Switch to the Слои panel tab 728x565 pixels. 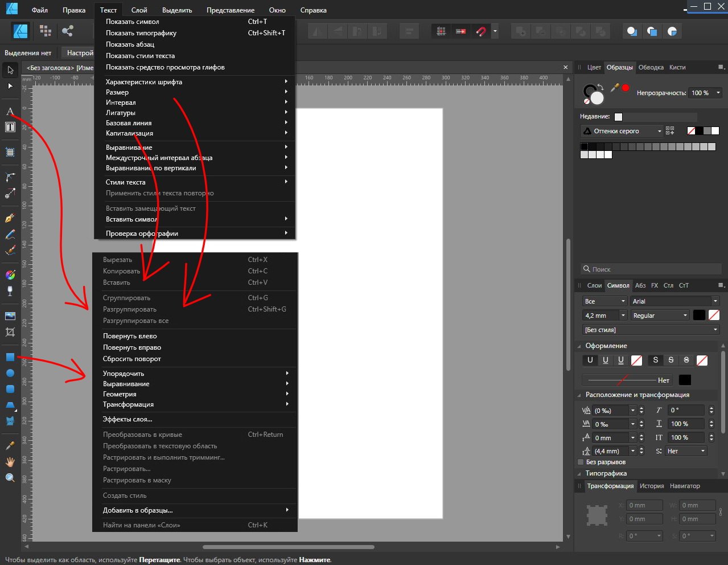pos(595,285)
